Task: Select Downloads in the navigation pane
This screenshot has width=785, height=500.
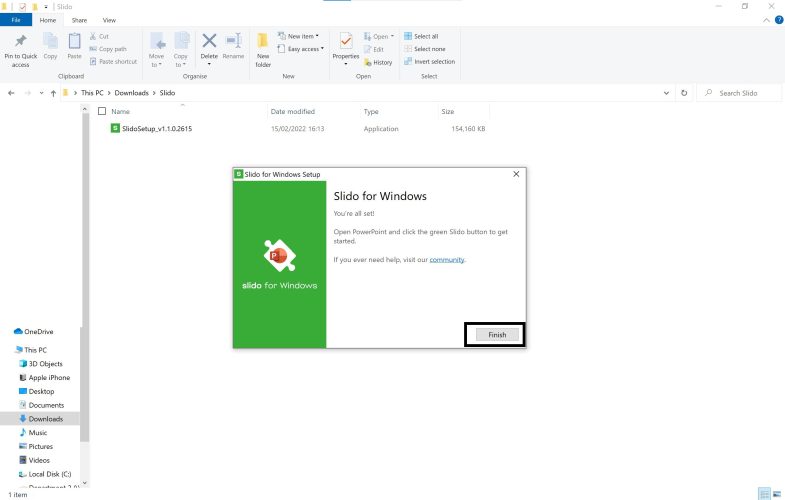Action: (x=46, y=419)
